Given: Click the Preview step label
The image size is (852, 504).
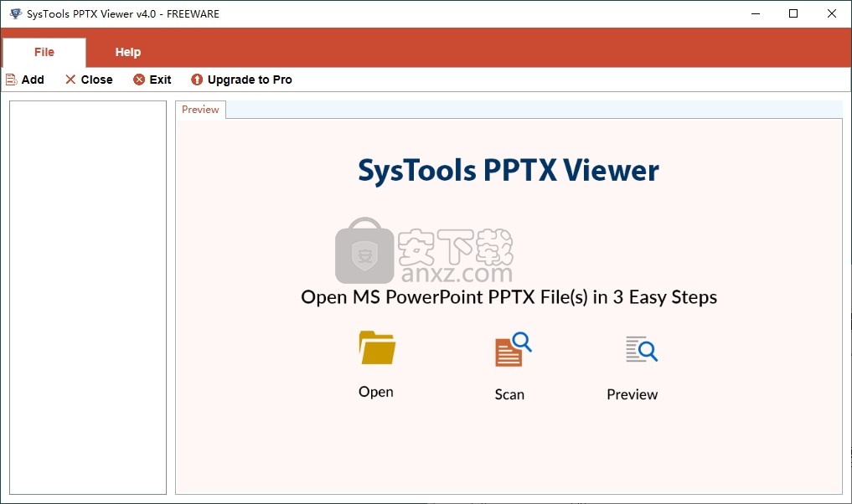Looking at the screenshot, I should [632, 394].
